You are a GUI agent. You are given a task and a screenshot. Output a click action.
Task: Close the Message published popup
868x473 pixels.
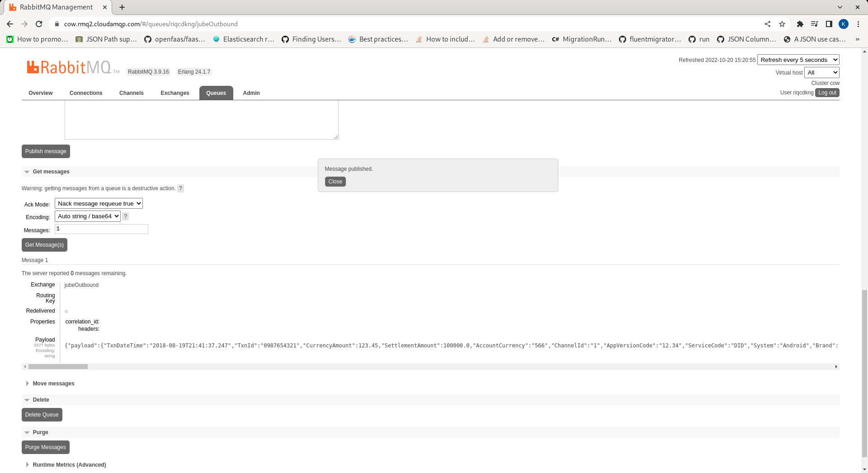pos(335,182)
